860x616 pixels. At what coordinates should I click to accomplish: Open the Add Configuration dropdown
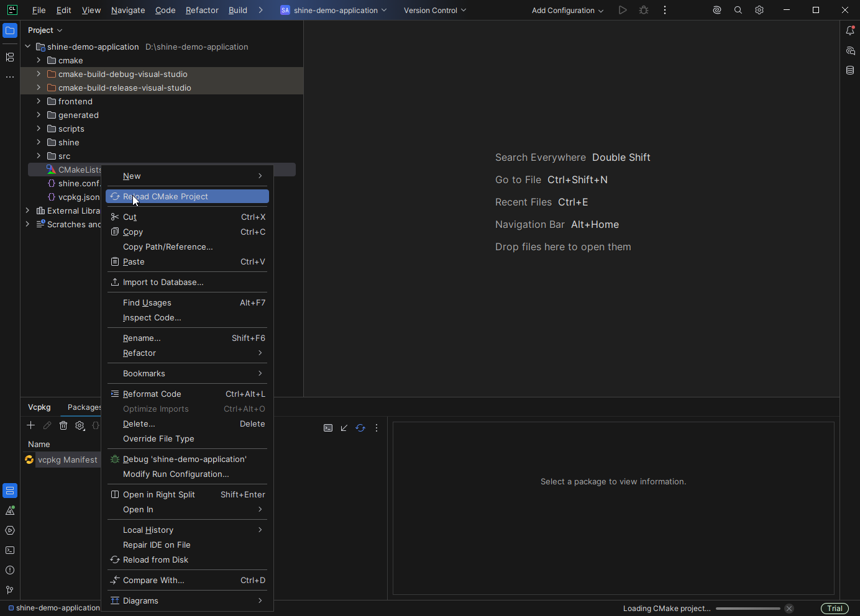[568, 10]
